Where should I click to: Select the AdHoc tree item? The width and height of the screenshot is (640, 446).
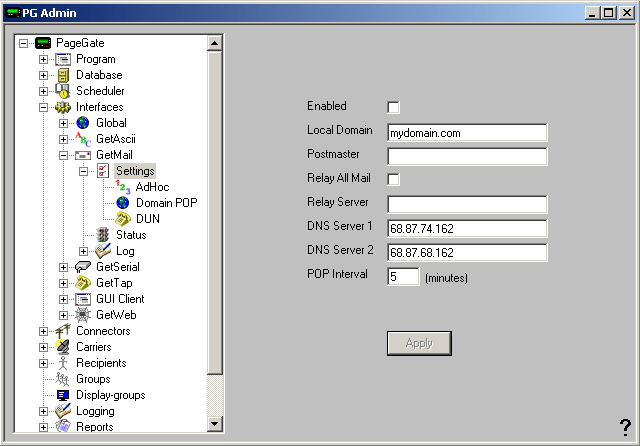[x=152, y=187]
